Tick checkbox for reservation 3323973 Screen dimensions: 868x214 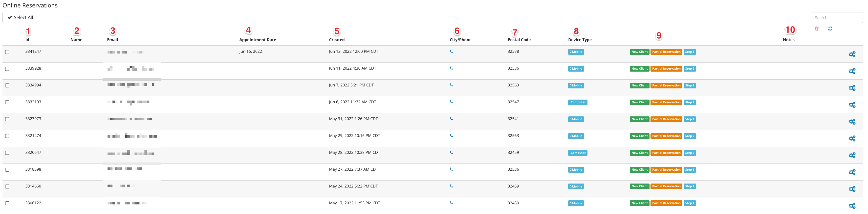tap(7, 119)
